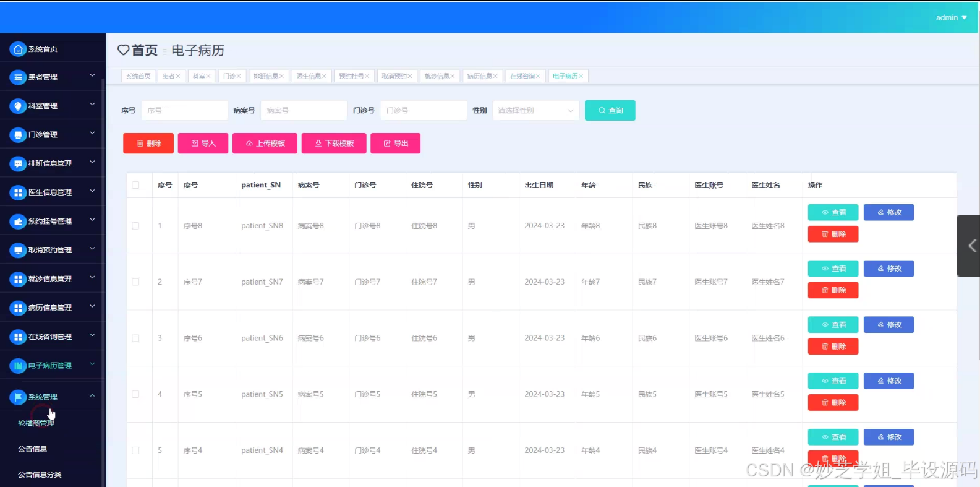Tick the checkbox for row 序号7
This screenshot has width=980, height=487.
click(x=135, y=282)
